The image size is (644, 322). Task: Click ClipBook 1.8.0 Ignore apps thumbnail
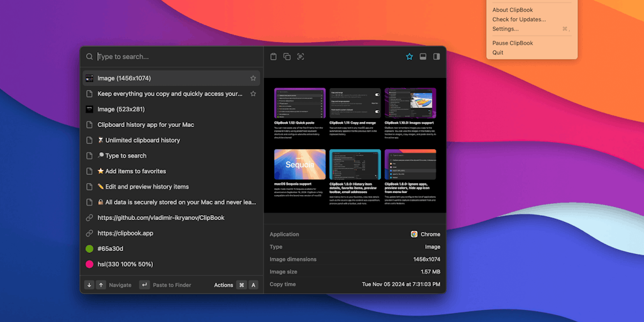(410, 164)
